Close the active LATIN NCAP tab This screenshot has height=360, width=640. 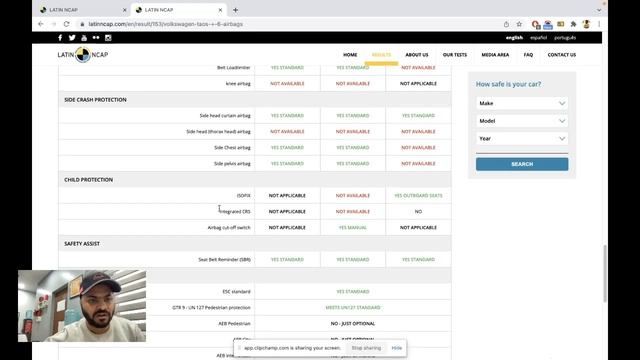pyautogui.click(x=220, y=10)
